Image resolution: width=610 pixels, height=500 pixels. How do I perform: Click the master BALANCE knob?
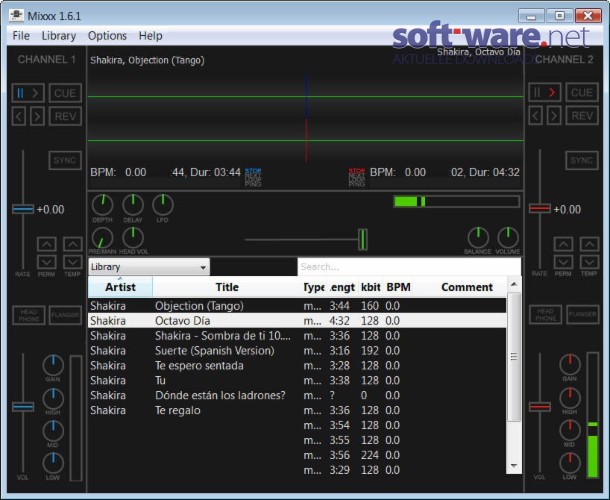(x=478, y=238)
